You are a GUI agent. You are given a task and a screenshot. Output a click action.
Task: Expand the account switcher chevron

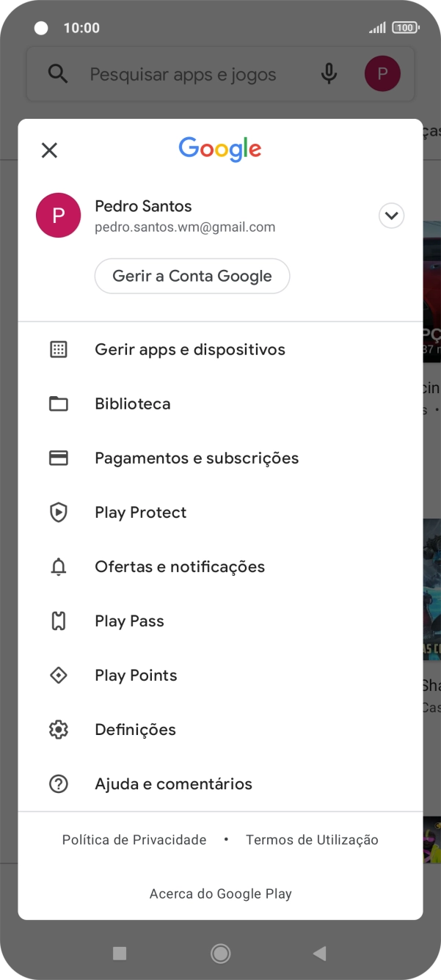391,215
